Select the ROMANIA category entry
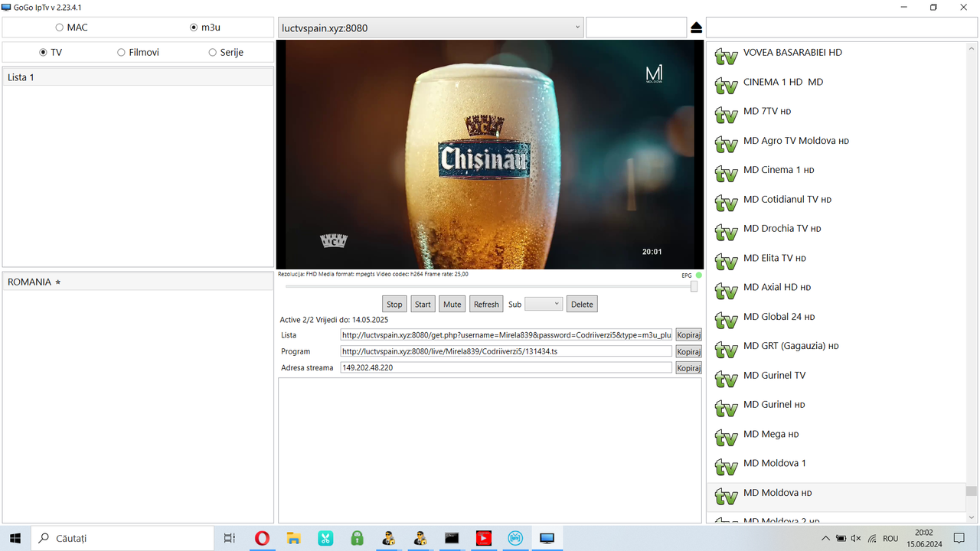The height and width of the screenshot is (551, 980). [x=138, y=282]
